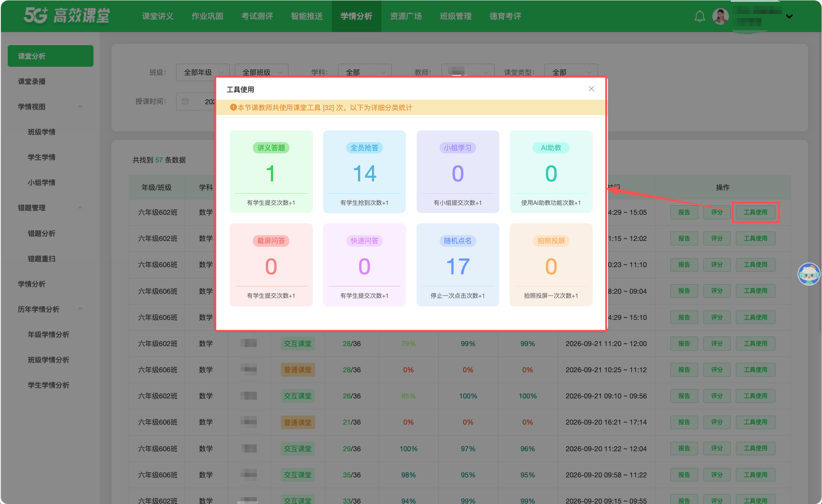Click the 普通课堂 tag in the 10:25 row
This screenshot has width=822, height=504.
click(x=297, y=370)
